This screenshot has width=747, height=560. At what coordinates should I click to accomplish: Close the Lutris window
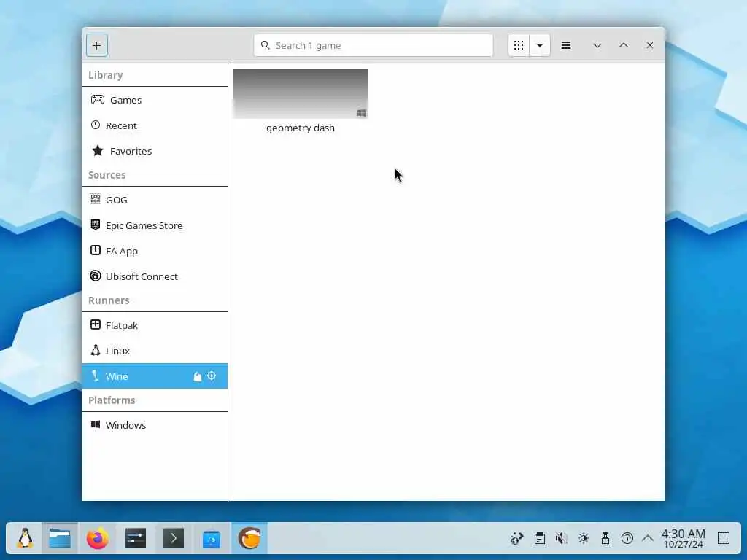tap(650, 45)
